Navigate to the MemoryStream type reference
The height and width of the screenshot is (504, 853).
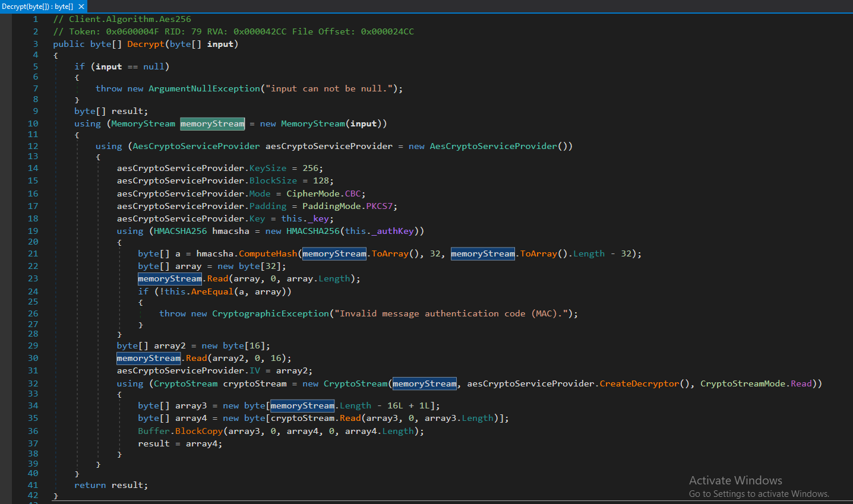pos(143,123)
